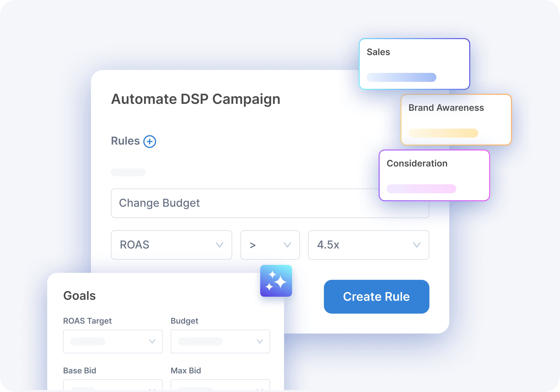
Task: Expand the Budget dropdown in Goals
Action: point(220,341)
